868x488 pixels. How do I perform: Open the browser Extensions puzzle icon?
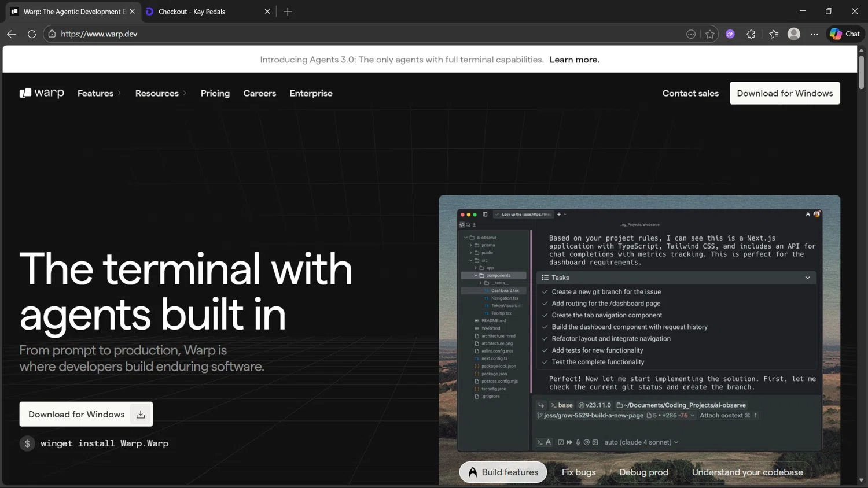[751, 34]
